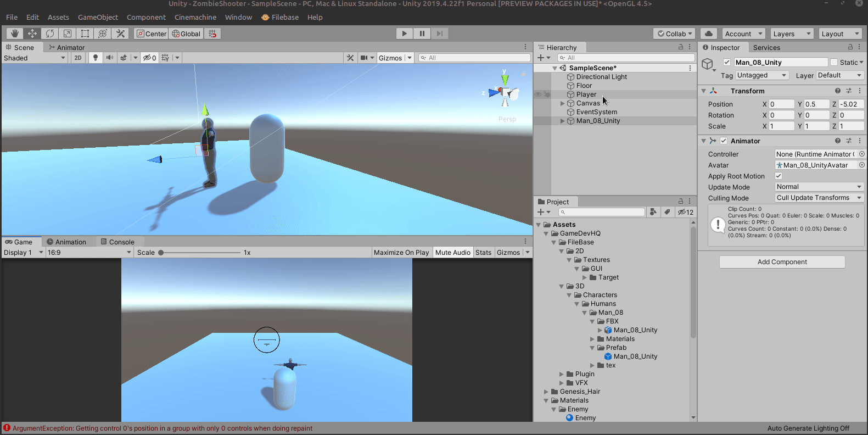
Task: Click the Play button
Action: tap(405, 34)
